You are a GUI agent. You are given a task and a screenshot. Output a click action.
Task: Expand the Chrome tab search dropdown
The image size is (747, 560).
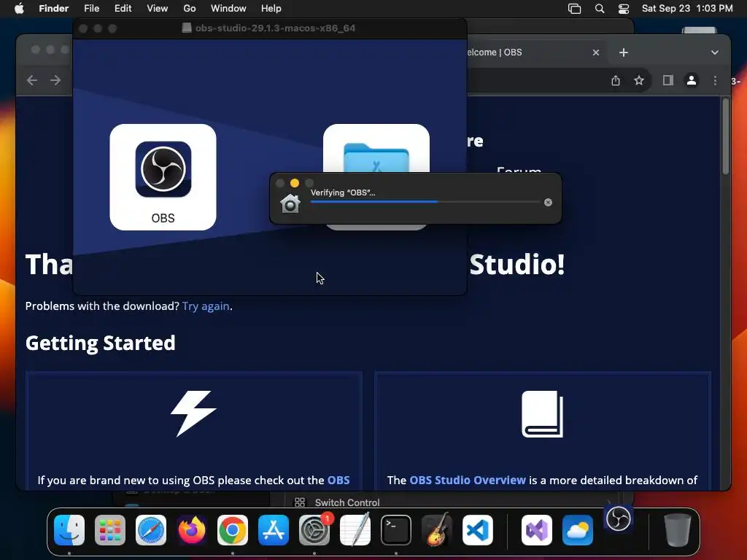click(x=715, y=52)
